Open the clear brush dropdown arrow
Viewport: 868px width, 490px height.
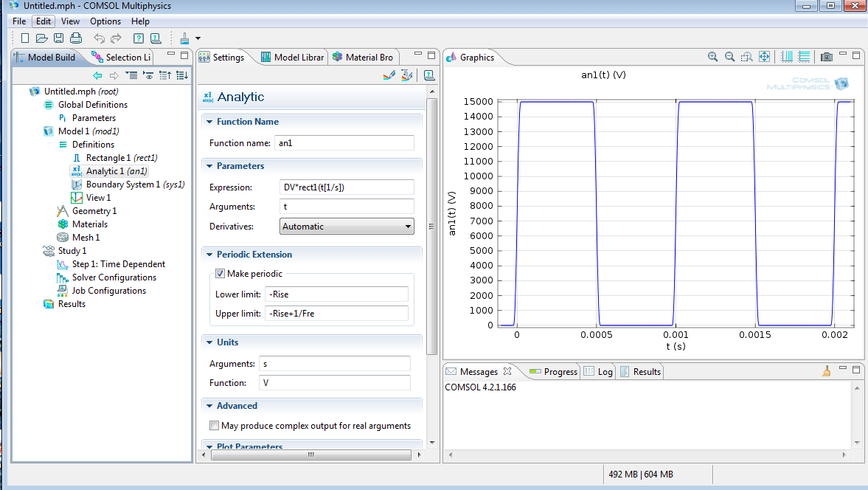[198, 38]
